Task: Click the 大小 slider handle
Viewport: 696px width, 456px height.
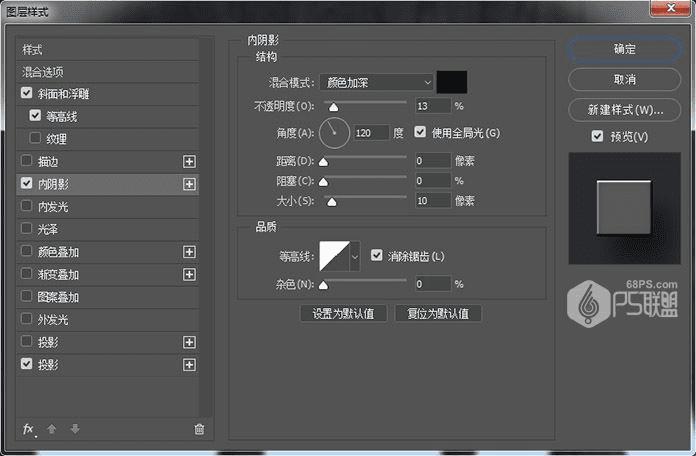Action: point(332,202)
